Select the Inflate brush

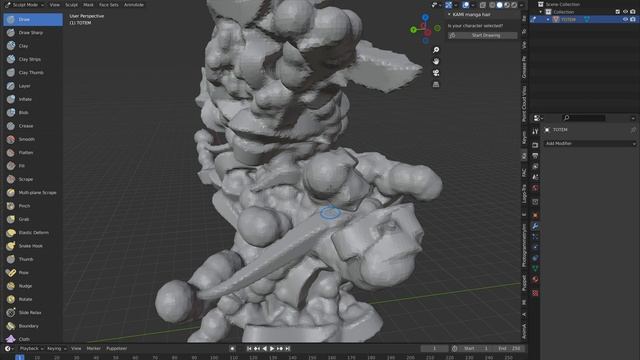33,99
